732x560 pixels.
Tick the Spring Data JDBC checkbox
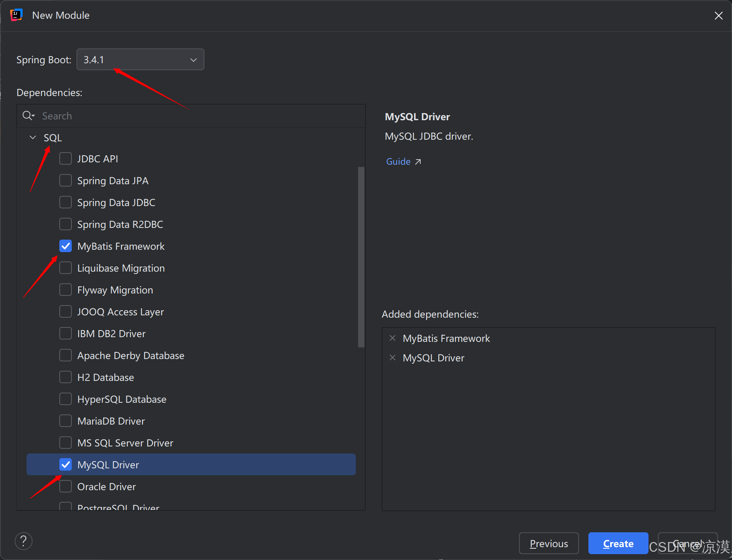[x=66, y=202]
